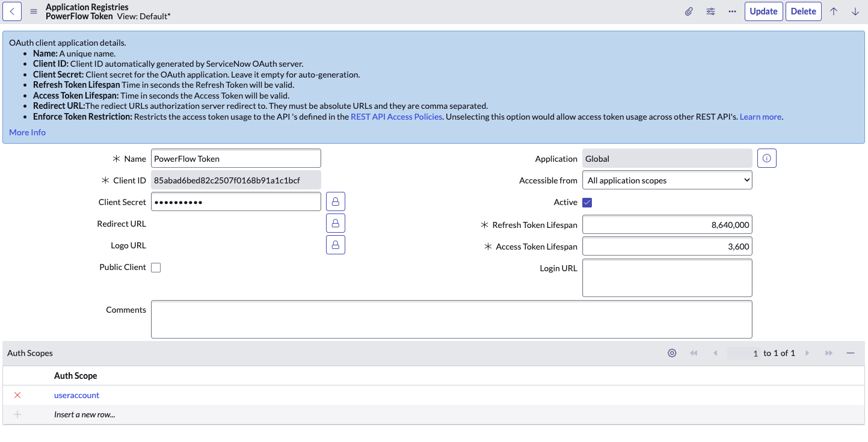Click the paperclip attachments icon

pos(689,11)
